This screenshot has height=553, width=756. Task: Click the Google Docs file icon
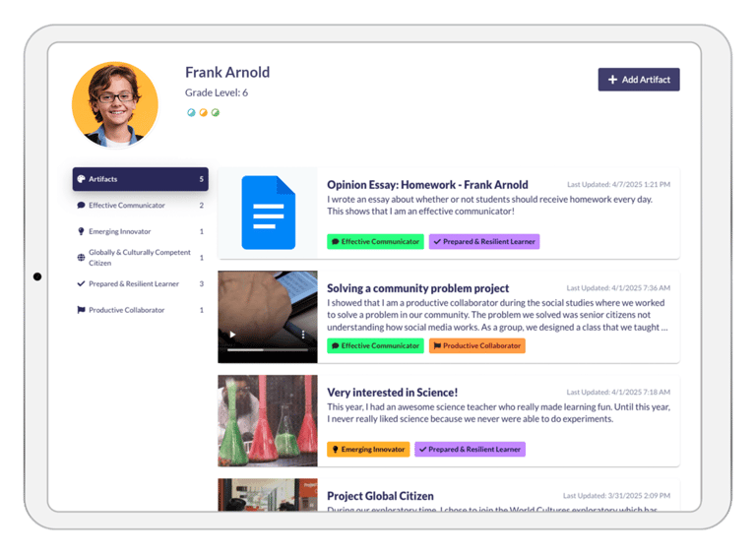(x=268, y=214)
